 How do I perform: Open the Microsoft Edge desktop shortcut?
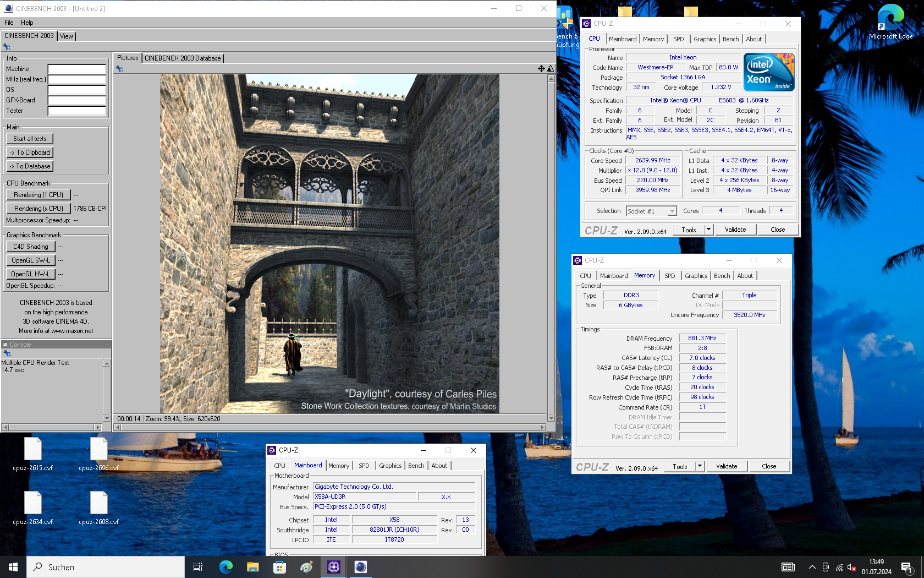point(890,22)
